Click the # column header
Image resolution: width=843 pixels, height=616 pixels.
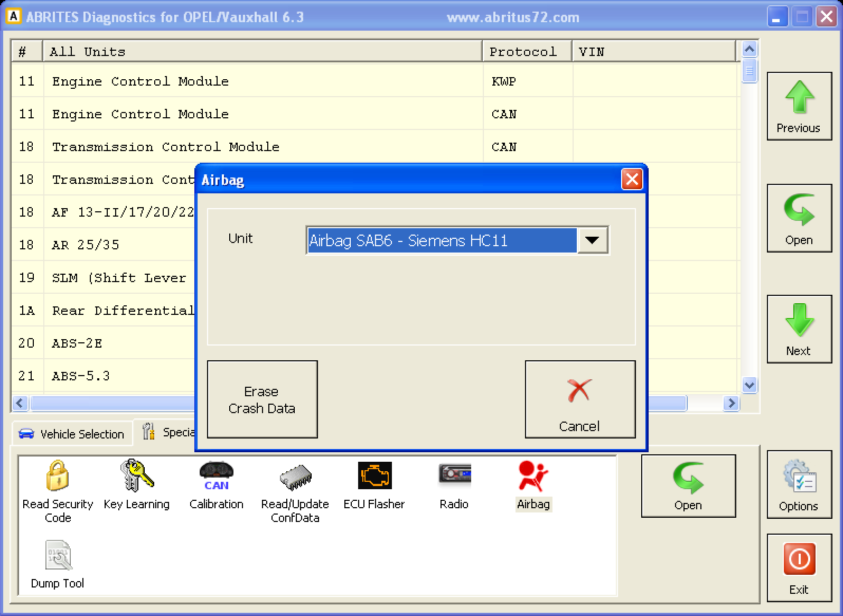point(26,52)
